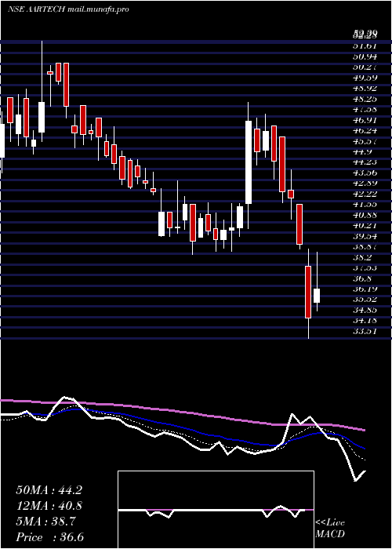
Task: Select the 46.91 price axis label
Action: click(x=365, y=120)
